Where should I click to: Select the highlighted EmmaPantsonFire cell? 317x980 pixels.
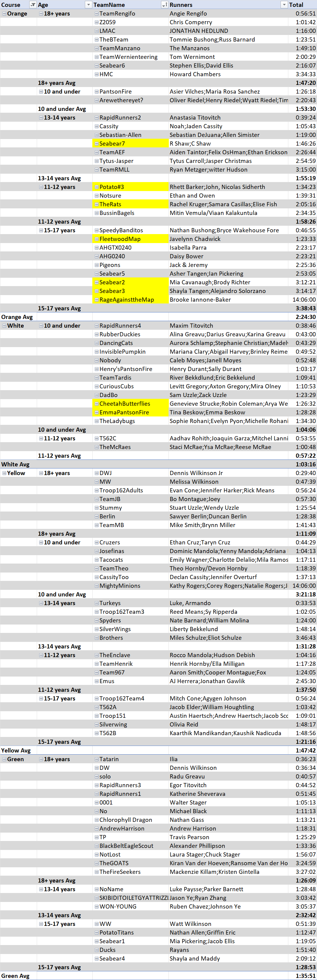coord(130,412)
